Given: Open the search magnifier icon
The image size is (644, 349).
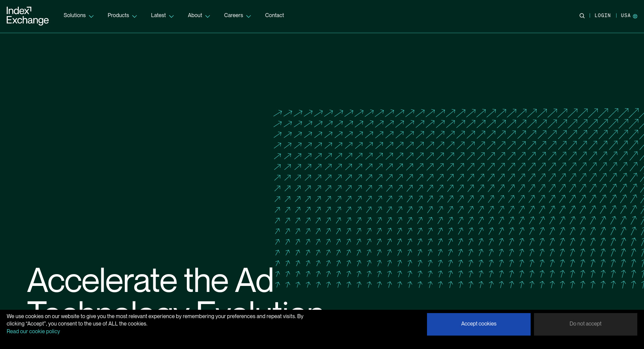Looking at the screenshot, I should [x=582, y=16].
